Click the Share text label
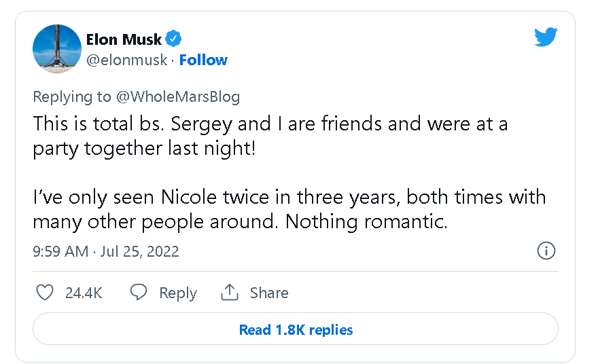Viewport: 598px width, 364px height. (x=269, y=293)
